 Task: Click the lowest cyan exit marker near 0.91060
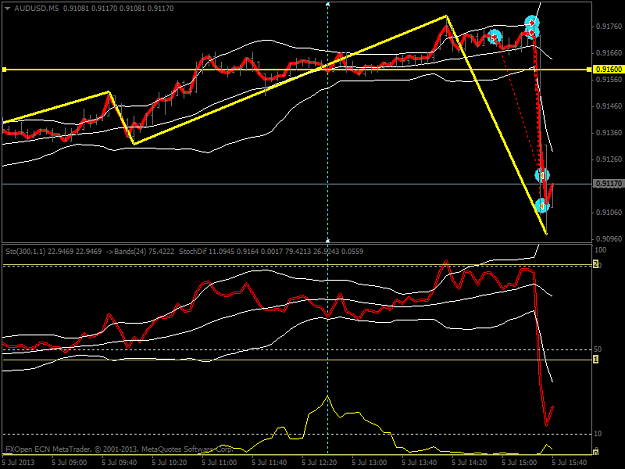click(542, 206)
